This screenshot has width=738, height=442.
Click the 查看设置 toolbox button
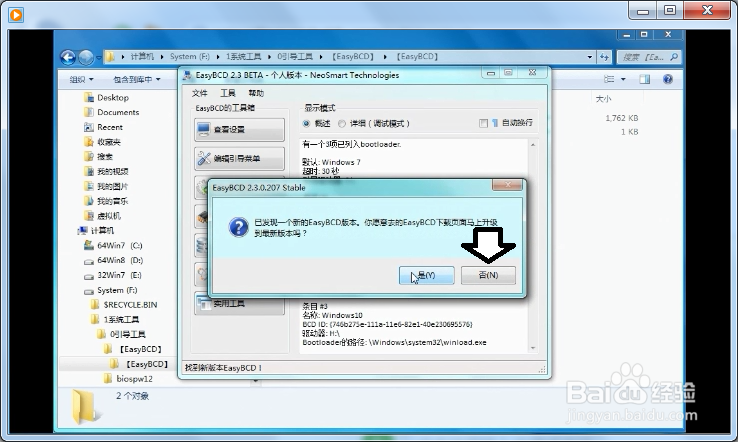(240, 129)
